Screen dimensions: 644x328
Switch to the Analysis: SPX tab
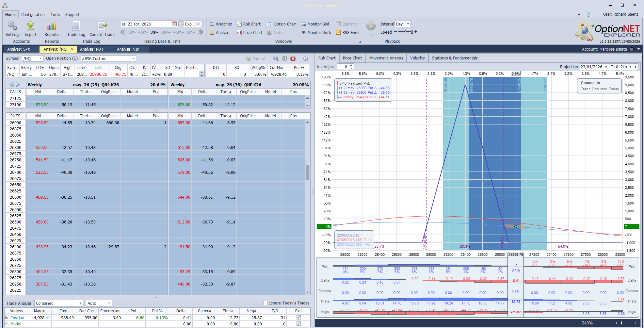19,49
